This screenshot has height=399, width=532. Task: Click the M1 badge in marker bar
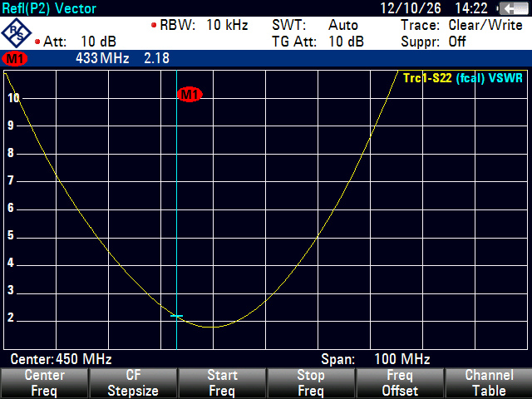coord(15,58)
